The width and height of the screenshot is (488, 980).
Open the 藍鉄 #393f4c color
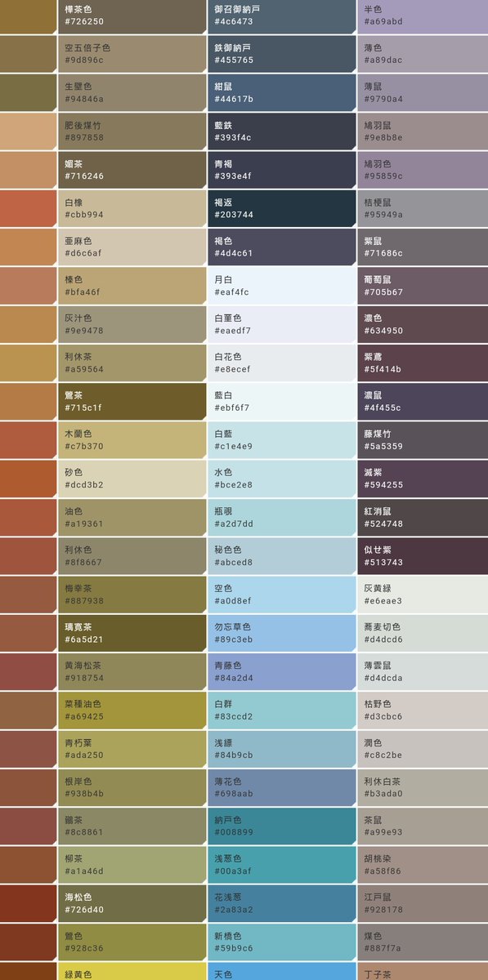click(x=281, y=131)
